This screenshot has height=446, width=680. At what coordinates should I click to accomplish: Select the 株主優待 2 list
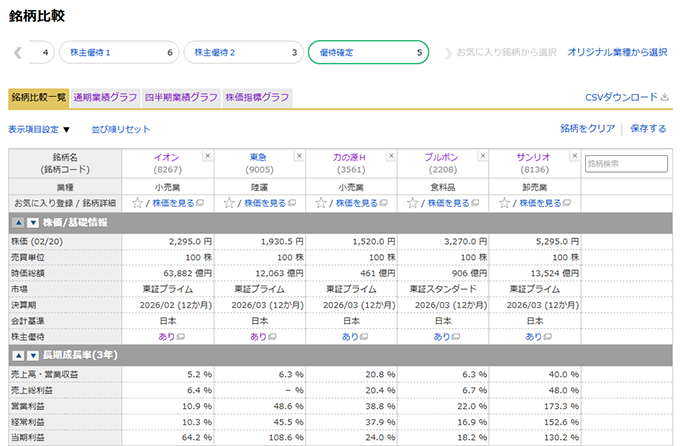(244, 52)
